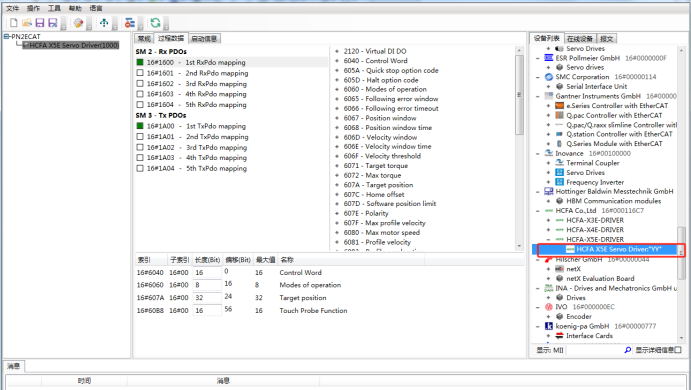This screenshot has height=390, width=691.
Task: Collapse the ESR Pollmeier GmbH node
Action: tap(538, 58)
